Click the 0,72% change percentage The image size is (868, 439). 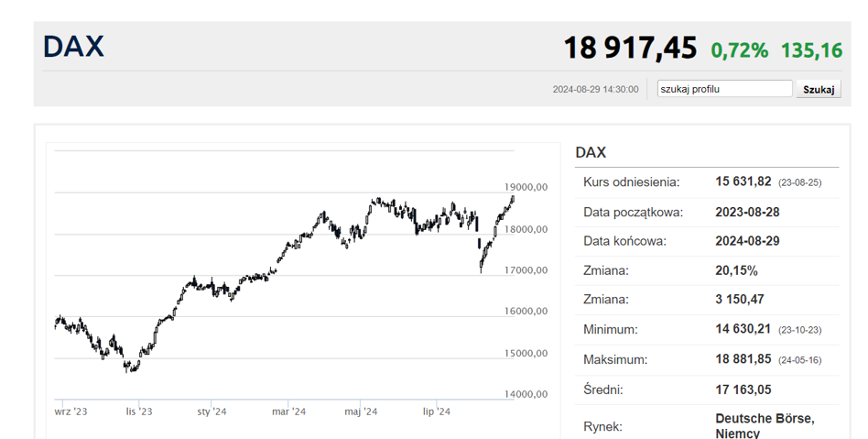pos(739,50)
